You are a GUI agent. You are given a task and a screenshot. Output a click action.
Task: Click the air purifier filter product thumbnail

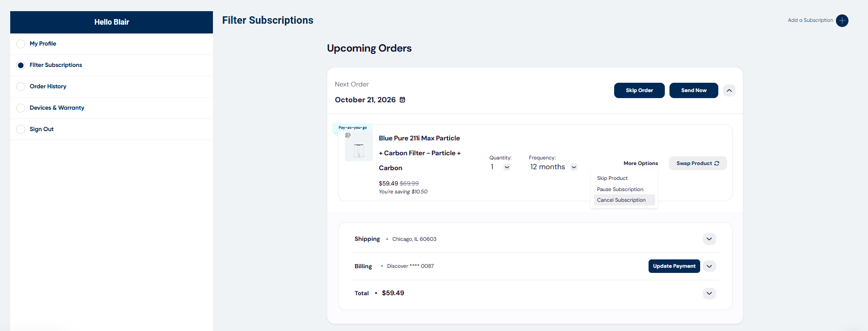[359, 147]
